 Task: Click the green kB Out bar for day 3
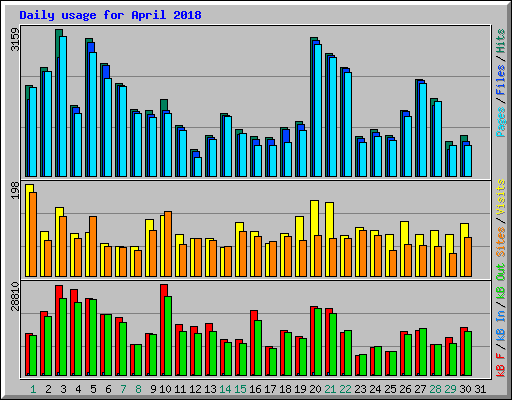(63, 337)
